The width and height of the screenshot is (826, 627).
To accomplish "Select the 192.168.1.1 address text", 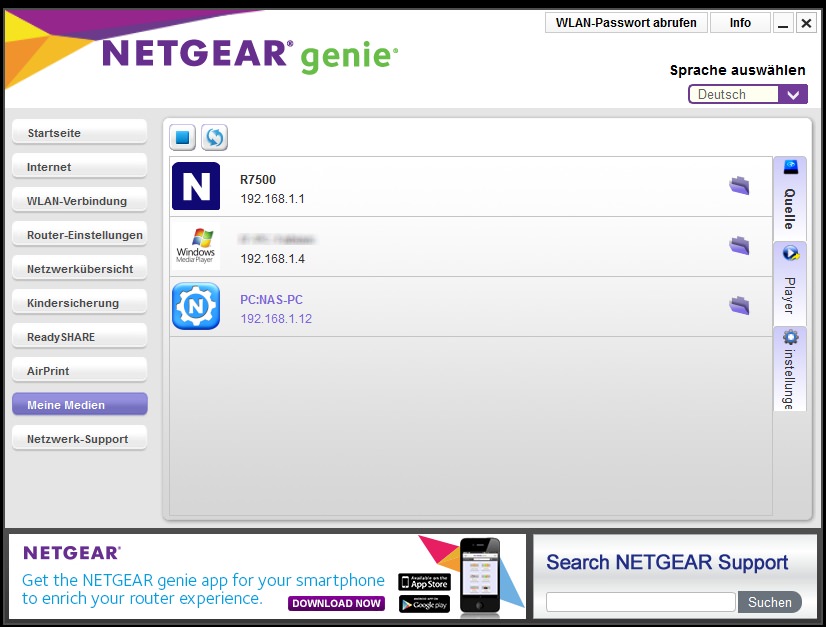I will 272,199.
